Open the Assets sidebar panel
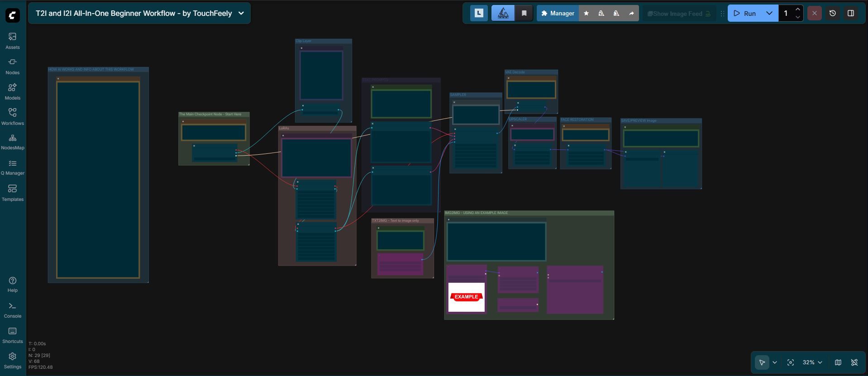The image size is (868, 376). [x=13, y=41]
